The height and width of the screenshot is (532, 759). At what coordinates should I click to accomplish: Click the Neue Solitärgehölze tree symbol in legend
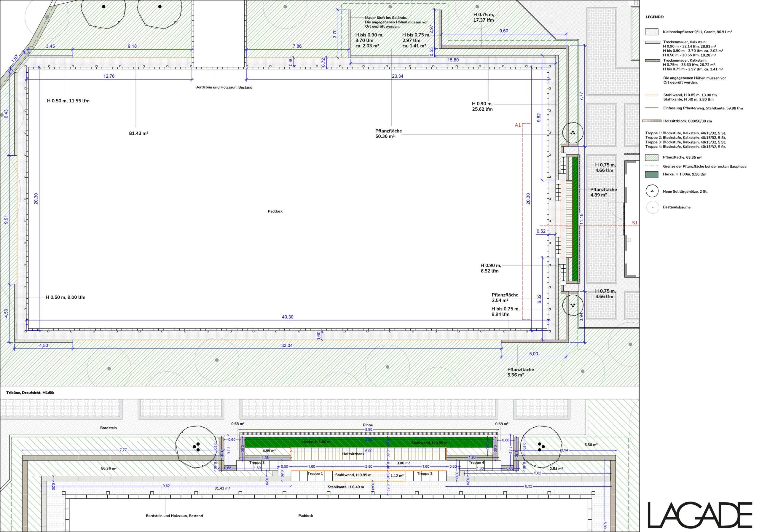(x=652, y=191)
